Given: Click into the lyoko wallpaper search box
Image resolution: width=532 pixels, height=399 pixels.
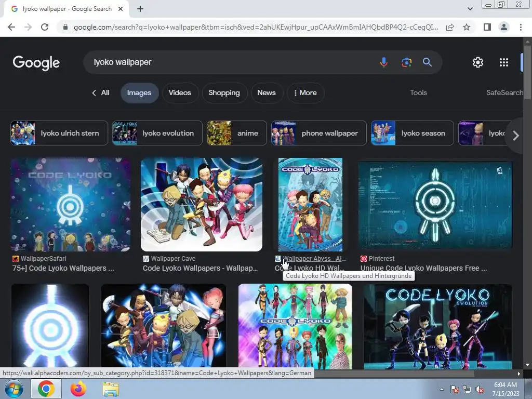Looking at the screenshot, I should (x=231, y=62).
